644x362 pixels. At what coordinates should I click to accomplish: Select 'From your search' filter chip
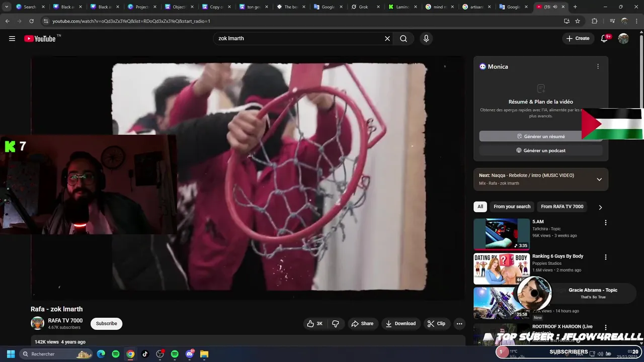tap(512, 207)
